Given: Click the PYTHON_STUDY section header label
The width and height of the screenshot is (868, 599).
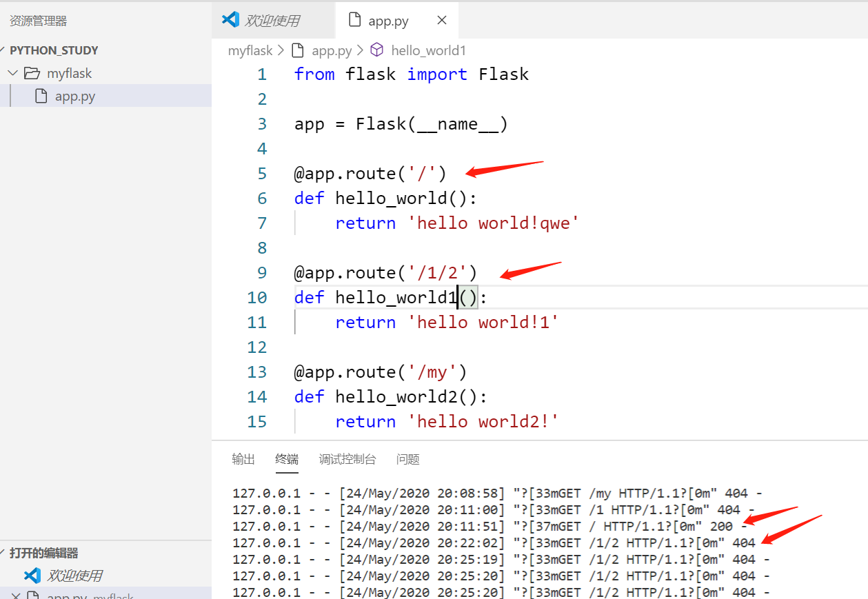Looking at the screenshot, I should click(54, 50).
